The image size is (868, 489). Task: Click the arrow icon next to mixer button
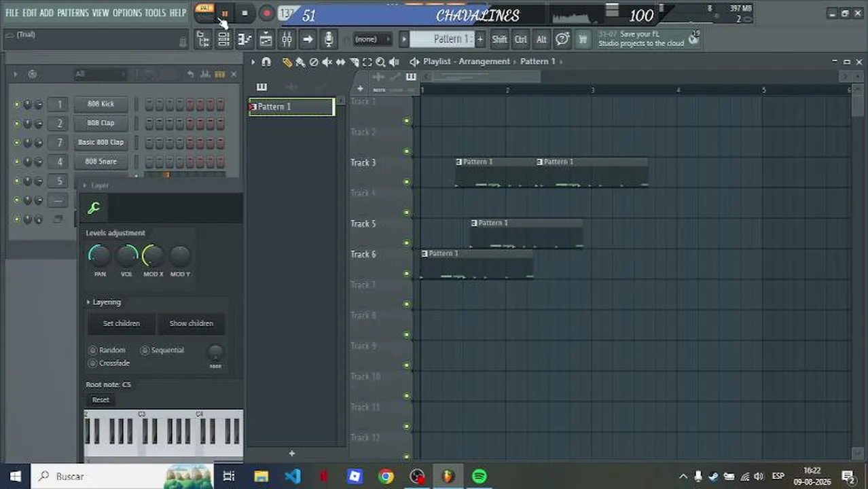pos(308,39)
